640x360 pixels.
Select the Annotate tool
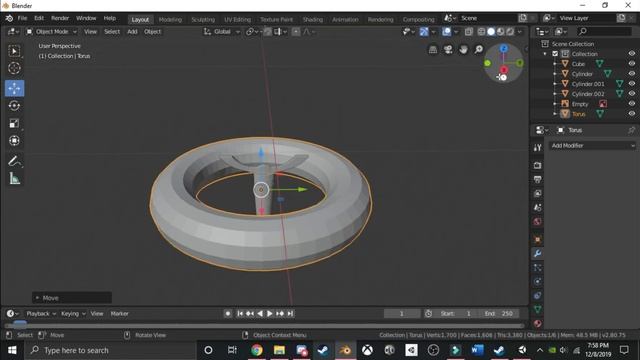coord(14,161)
